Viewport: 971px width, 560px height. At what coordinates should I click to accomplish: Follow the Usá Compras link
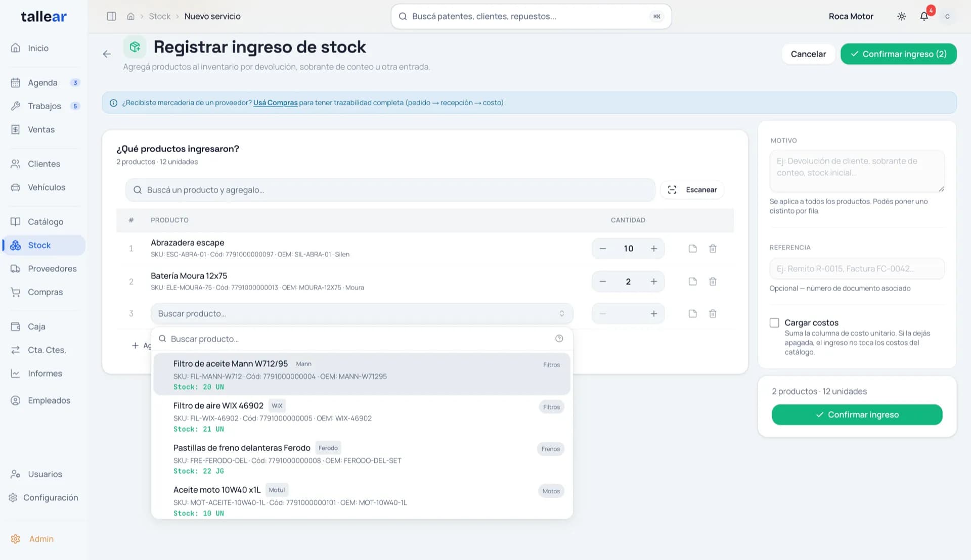point(275,103)
